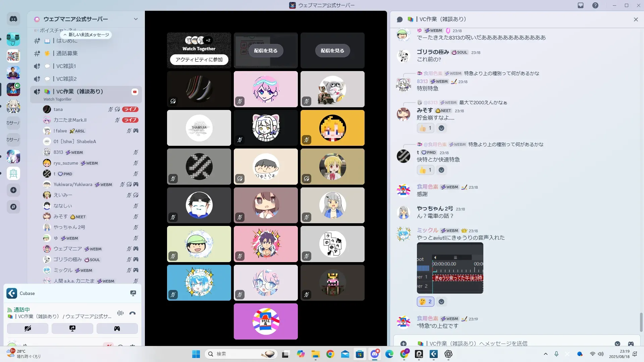Open ミックル's aviutl attachment image thumbnail
This screenshot has height=362, width=644.
pyautogui.click(x=450, y=268)
